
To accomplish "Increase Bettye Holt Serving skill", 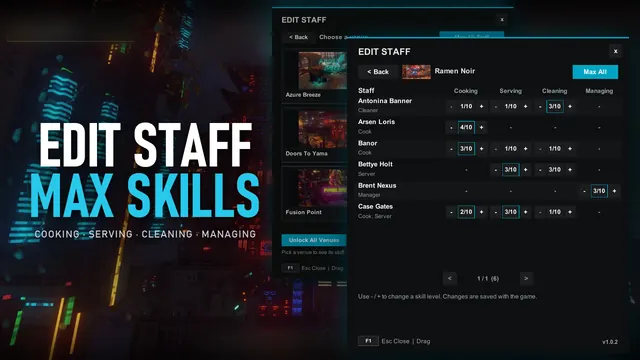I will tap(526, 169).
